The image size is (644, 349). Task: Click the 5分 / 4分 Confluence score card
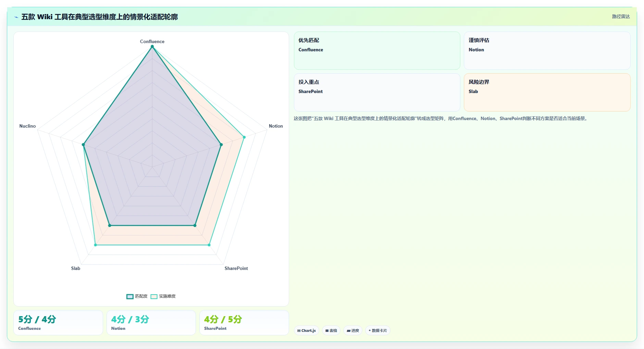[x=58, y=323]
